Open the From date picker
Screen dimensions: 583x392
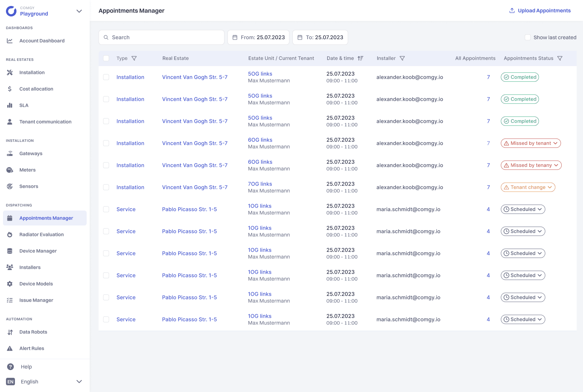[x=258, y=37]
